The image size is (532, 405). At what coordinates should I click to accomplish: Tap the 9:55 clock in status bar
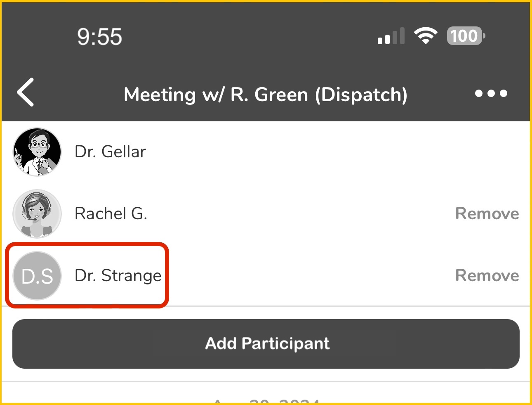point(99,36)
